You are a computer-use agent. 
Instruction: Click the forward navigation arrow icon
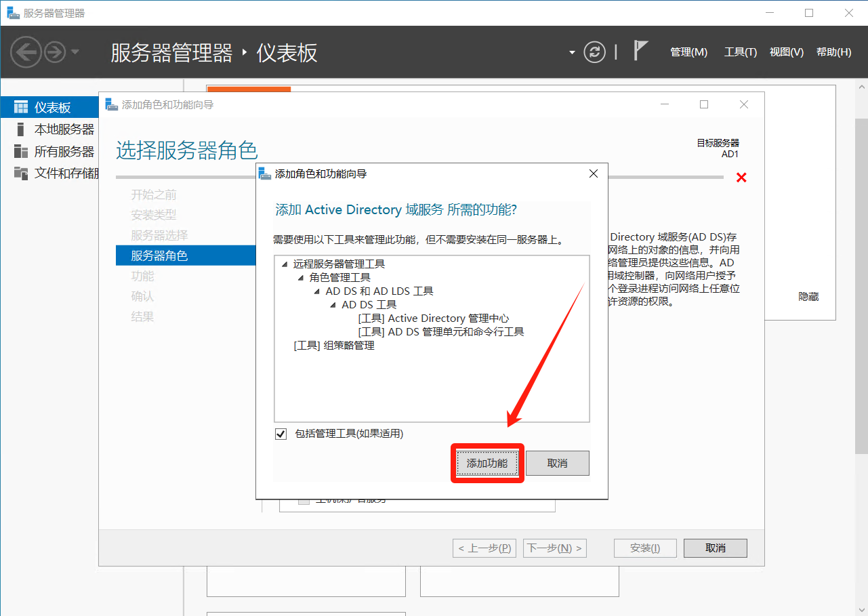[56, 52]
